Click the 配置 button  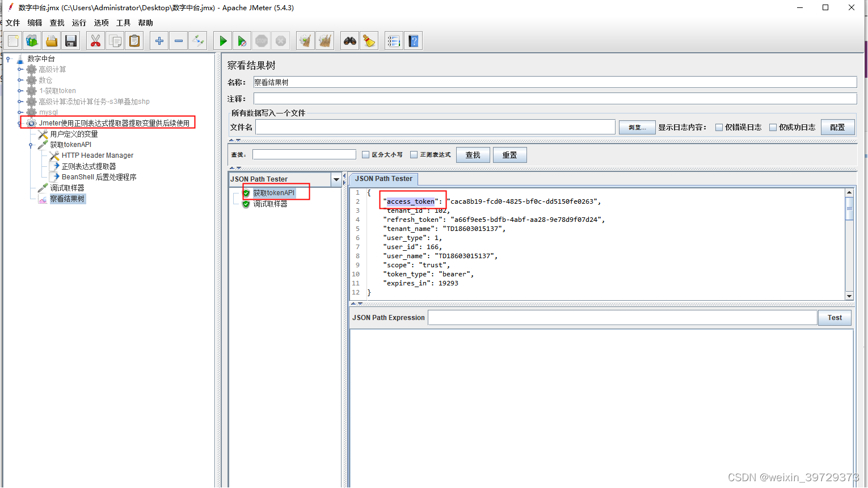pos(837,127)
